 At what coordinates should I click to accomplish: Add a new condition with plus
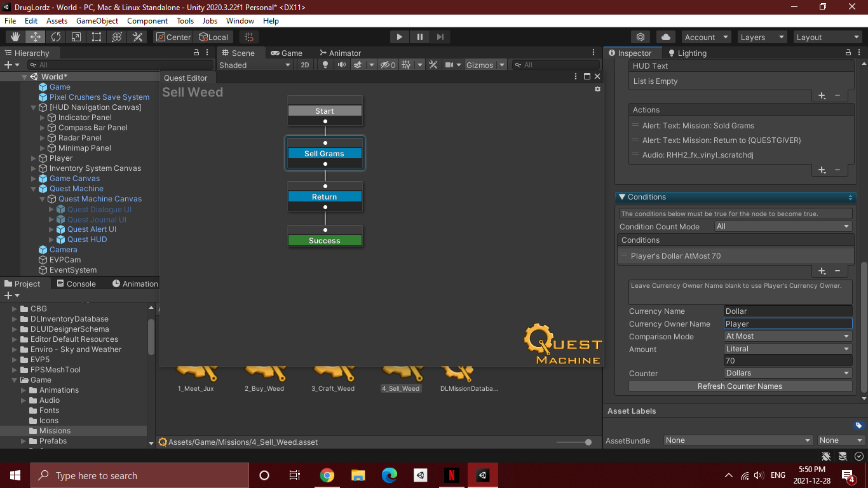pos(822,271)
